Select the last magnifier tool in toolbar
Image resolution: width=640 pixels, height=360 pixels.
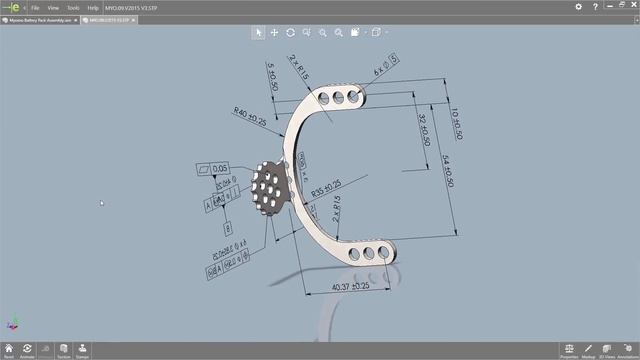click(338, 33)
